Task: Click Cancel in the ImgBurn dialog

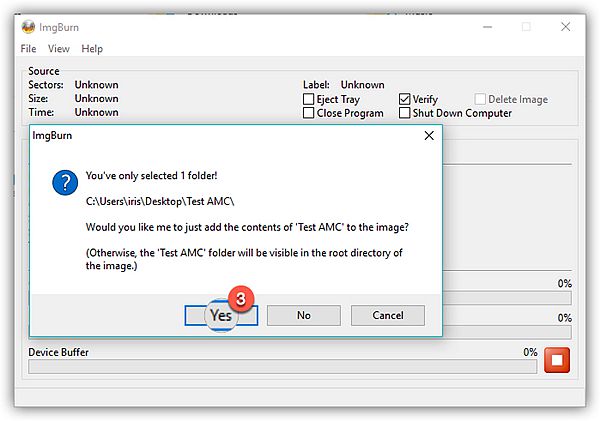Action: [387, 315]
